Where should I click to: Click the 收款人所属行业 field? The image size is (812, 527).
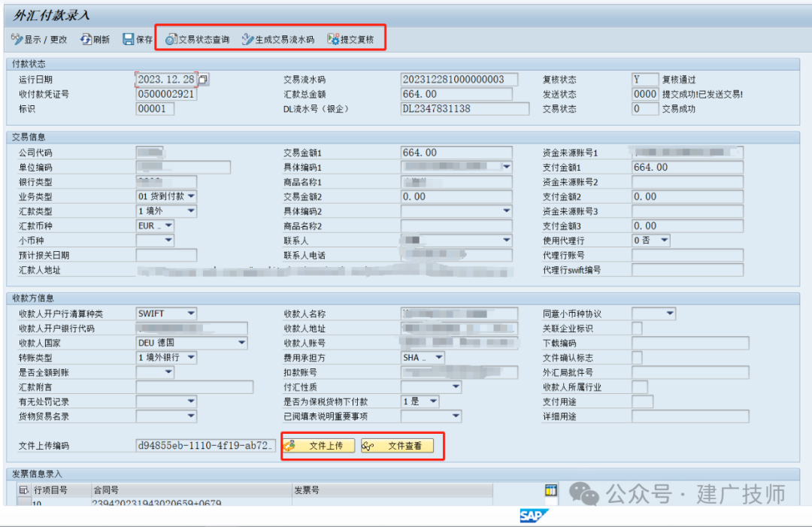640,387
